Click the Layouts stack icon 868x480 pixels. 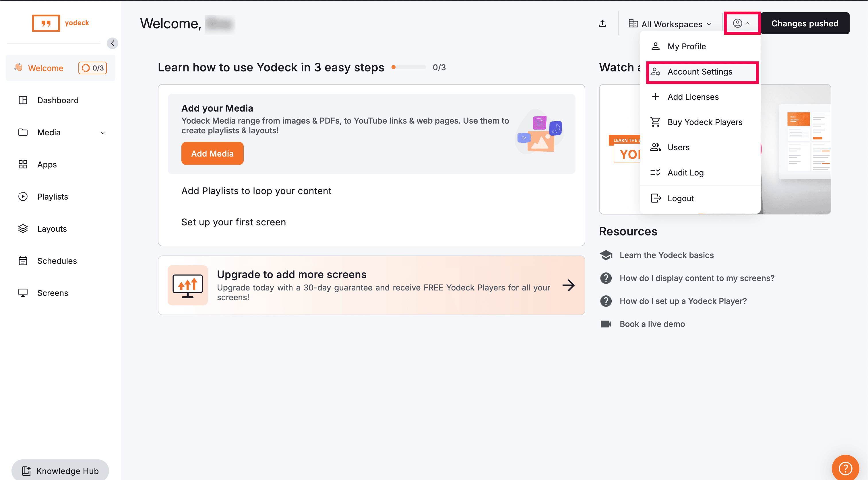click(23, 229)
